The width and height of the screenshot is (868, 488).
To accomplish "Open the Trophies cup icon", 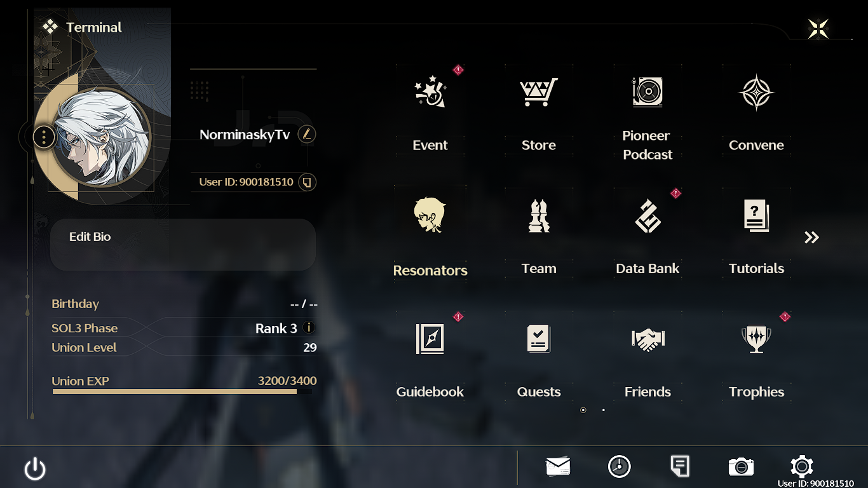I will 756,339.
